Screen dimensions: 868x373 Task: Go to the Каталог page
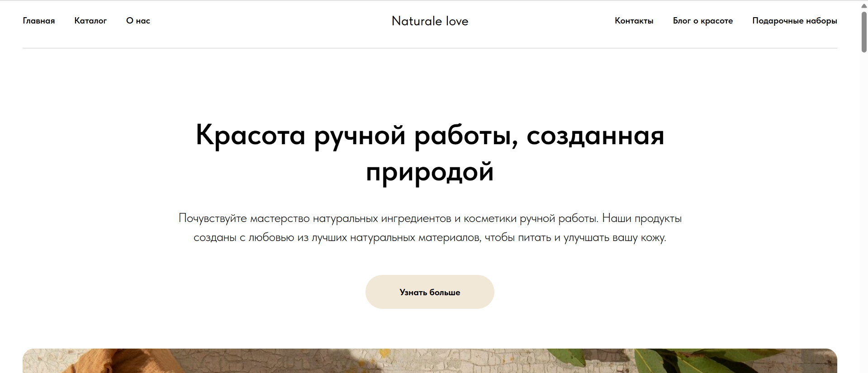click(x=90, y=21)
